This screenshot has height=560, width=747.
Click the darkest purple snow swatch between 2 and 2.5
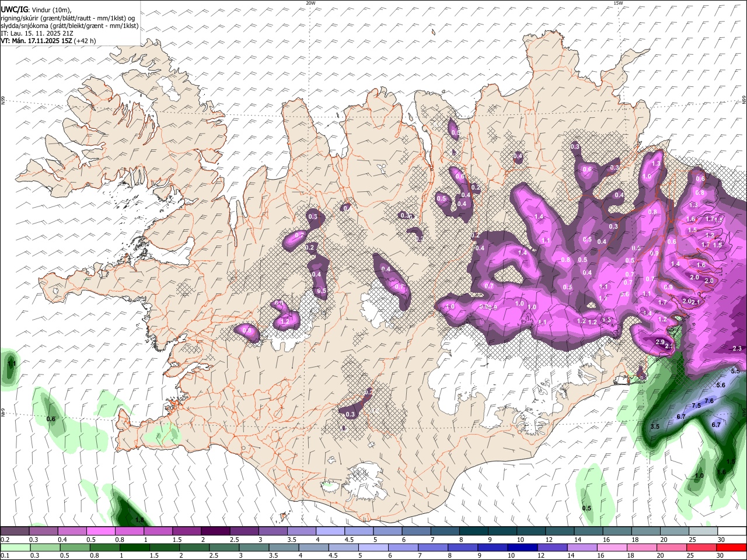click(215, 531)
